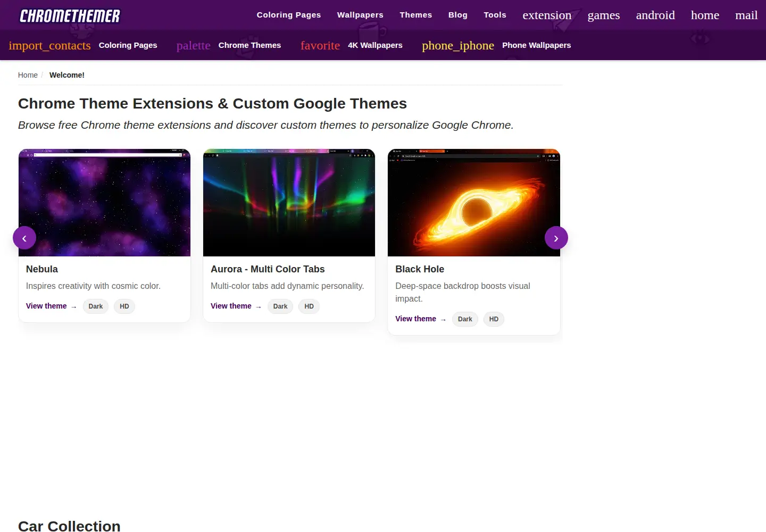This screenshot has width=766, height=532.
Task: Click View theme under Aurora - Multi Color Tabs
Action: [236, 306]
